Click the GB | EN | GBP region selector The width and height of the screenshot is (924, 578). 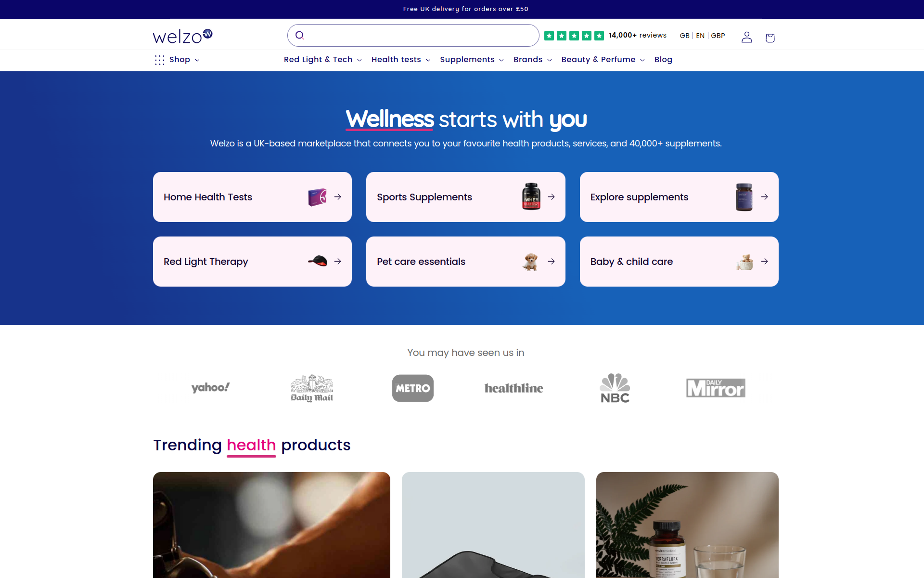[x=702, y=36]
